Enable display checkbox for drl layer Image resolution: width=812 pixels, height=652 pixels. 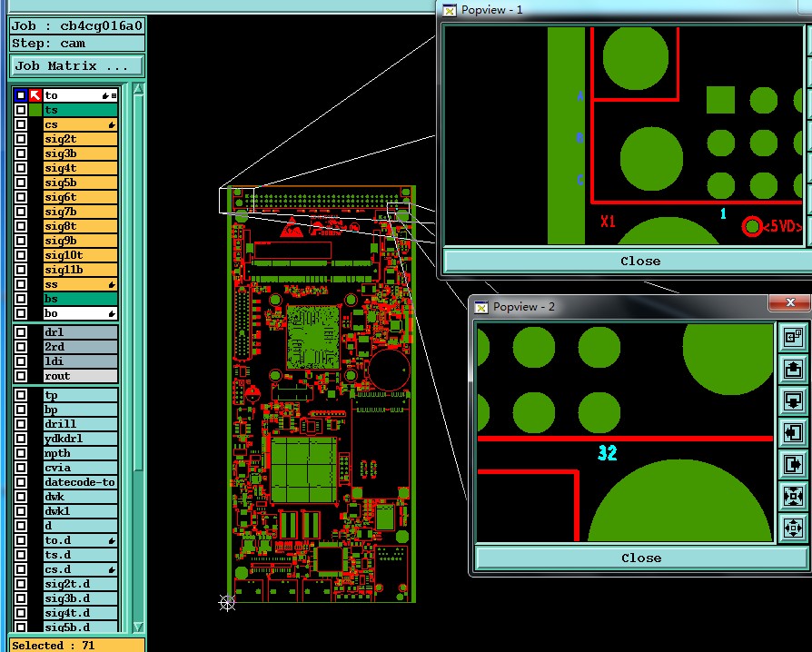click(x=20, y=332)
